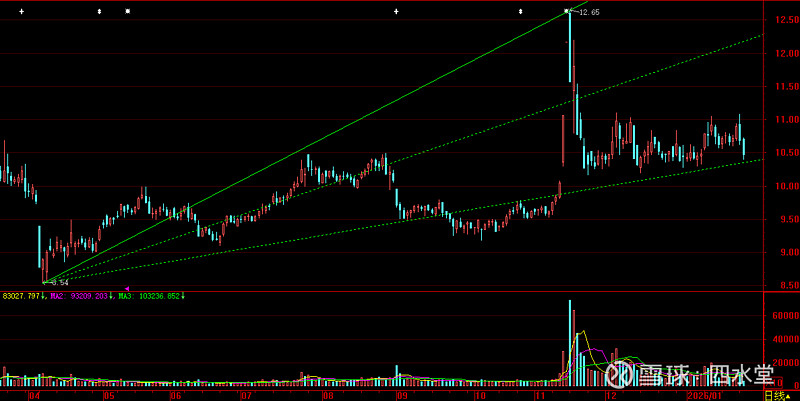The image size is (800, 401).
Task: Jump to the 11 month label on the timeline
Action: (541, 396)
